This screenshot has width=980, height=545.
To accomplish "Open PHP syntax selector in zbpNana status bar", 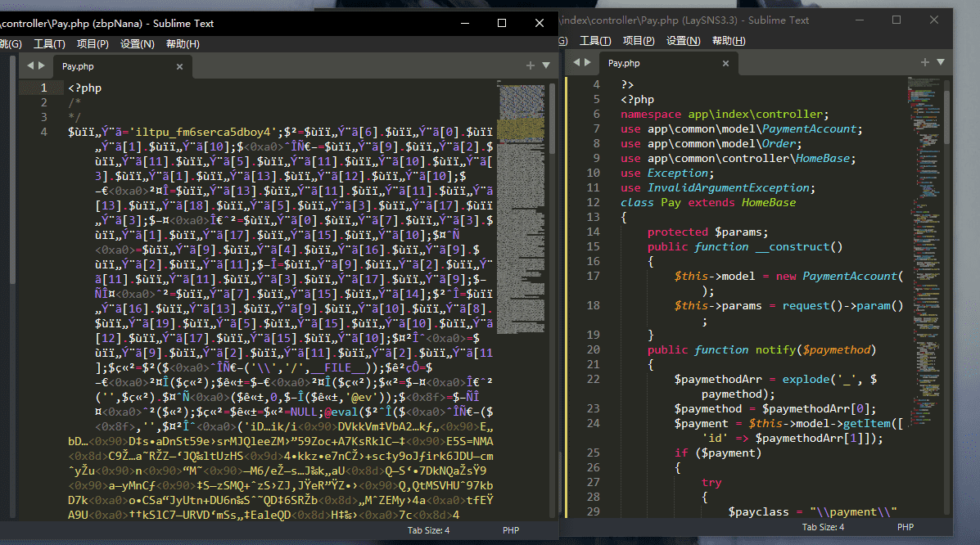I will tap(511, 530).
